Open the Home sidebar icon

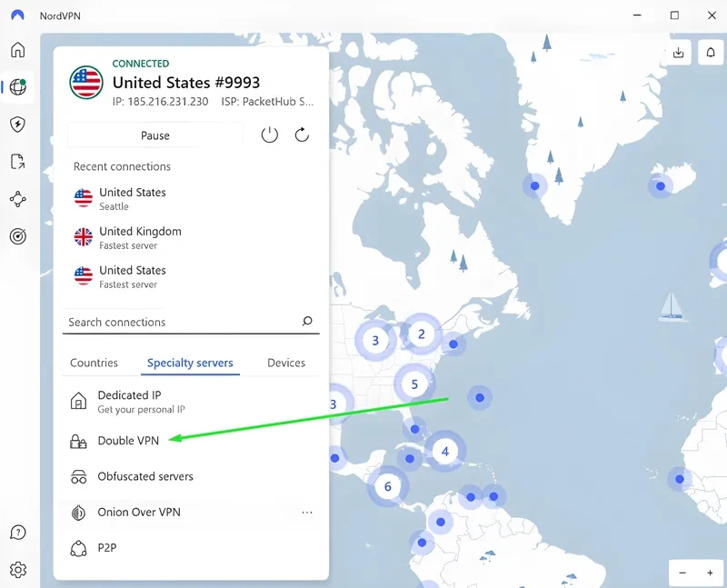17,50
